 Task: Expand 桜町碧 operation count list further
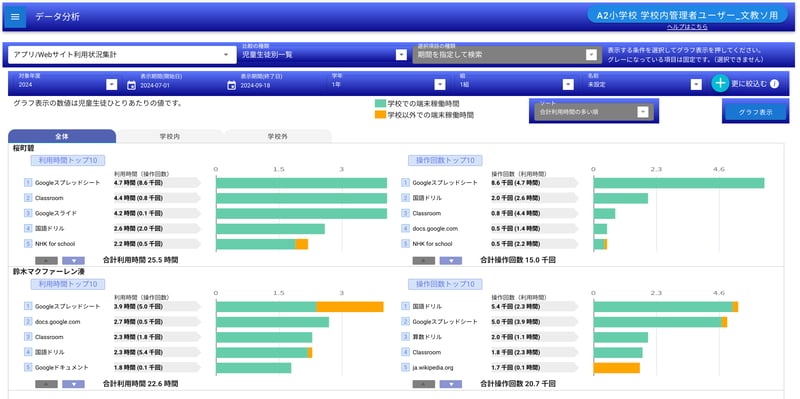[451, 260]
